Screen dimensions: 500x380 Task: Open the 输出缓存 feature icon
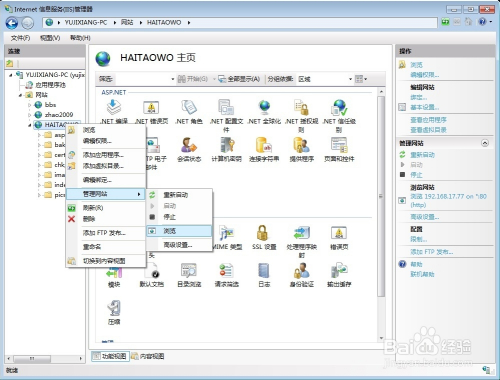point(339,271)
